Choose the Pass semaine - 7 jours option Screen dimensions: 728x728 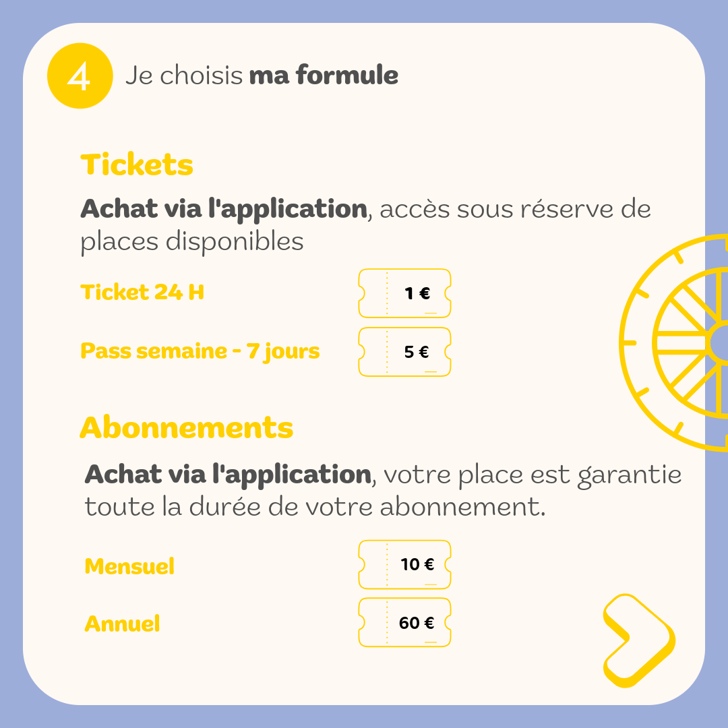click(x=200, y=351)
